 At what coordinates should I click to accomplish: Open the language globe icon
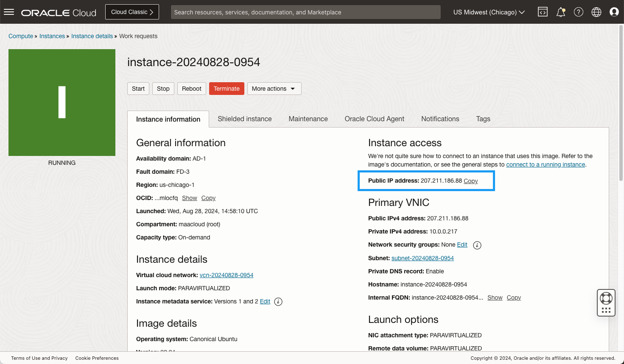[596, 12]
